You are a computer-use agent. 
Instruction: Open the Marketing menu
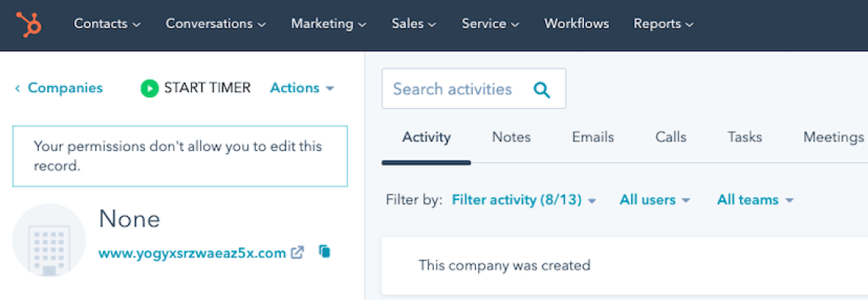[329, 24]
